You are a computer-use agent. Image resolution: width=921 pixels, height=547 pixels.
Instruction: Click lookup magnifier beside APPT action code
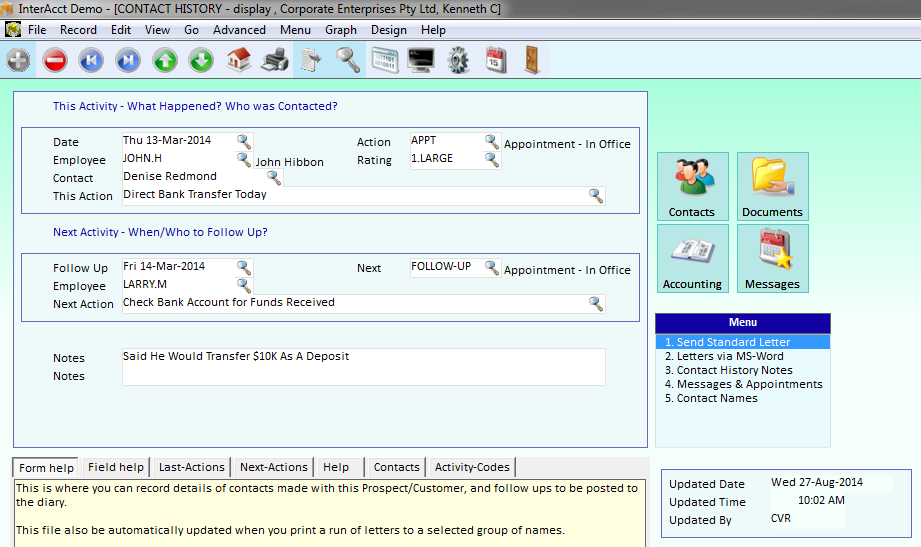coord(492,141)
